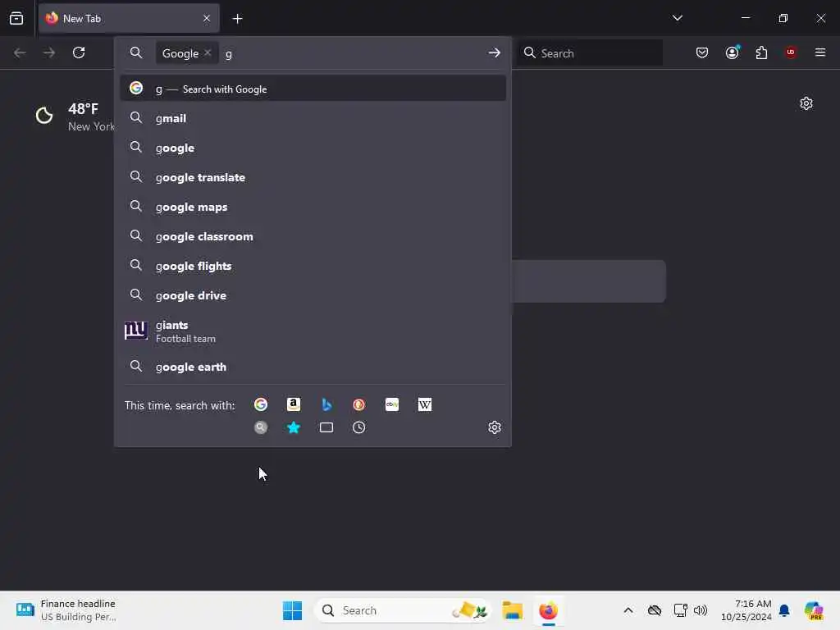The width and height of the screenshot is (840, 630).
Task: Choose the google flights suggestion
Action: point(313,266)
